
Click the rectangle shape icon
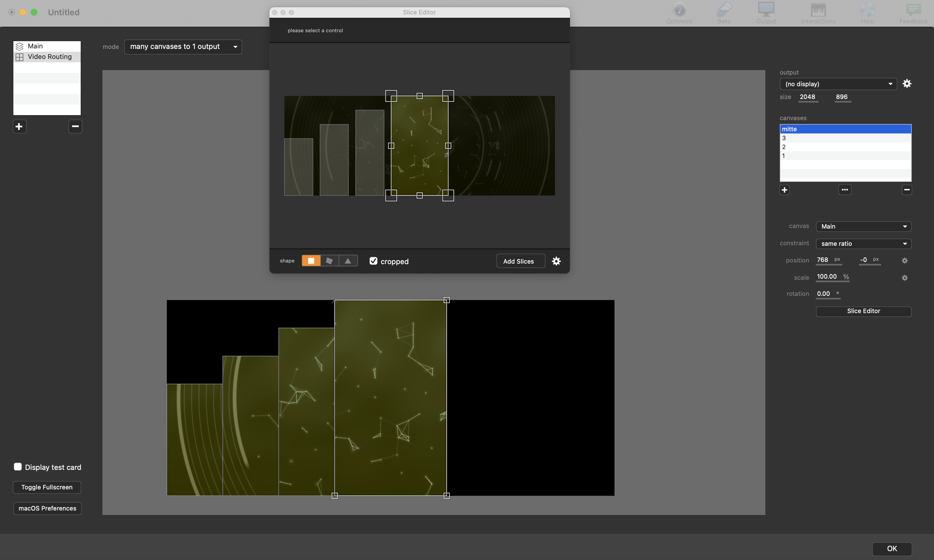pos(311,261)
